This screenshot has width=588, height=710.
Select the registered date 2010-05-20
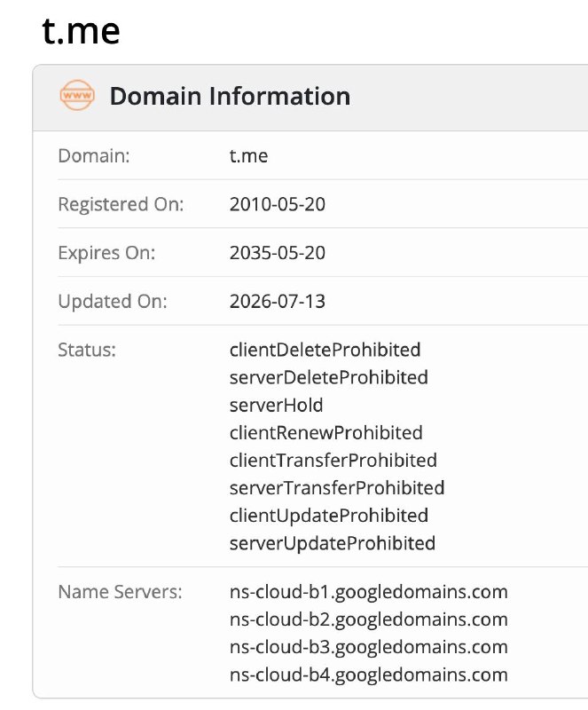(x=278, y=204)
